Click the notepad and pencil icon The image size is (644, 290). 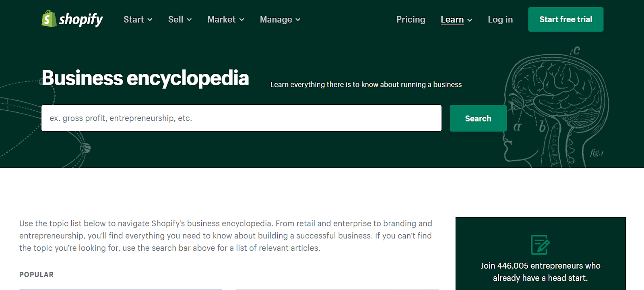(x=540, y=244)
